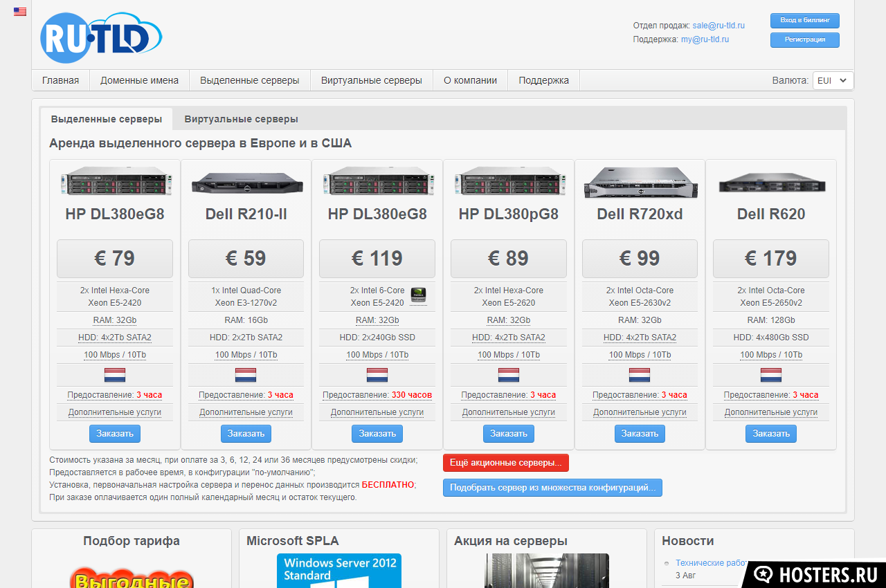
Task: Click the red Ещё акционные серверы button
Action: [506, 463]
